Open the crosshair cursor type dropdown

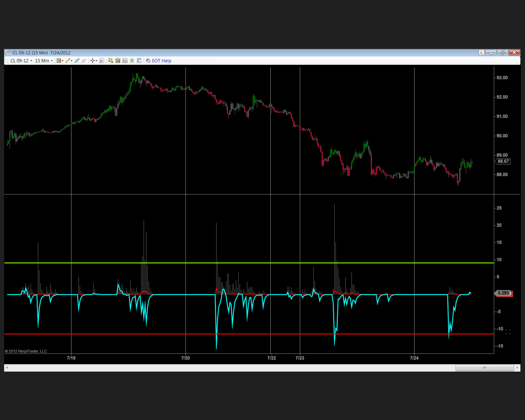pyautogui.click(x=94, y=61)
